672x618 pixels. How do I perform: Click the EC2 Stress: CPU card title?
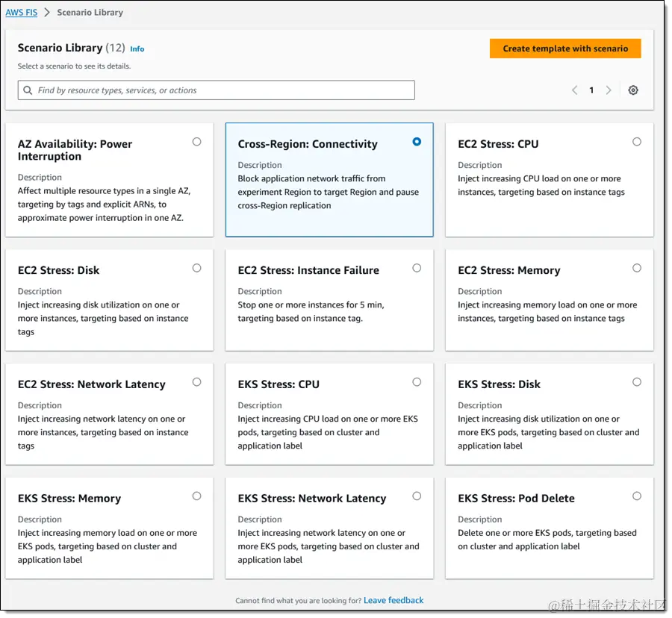pyautogui.click(x=500, y=145)
